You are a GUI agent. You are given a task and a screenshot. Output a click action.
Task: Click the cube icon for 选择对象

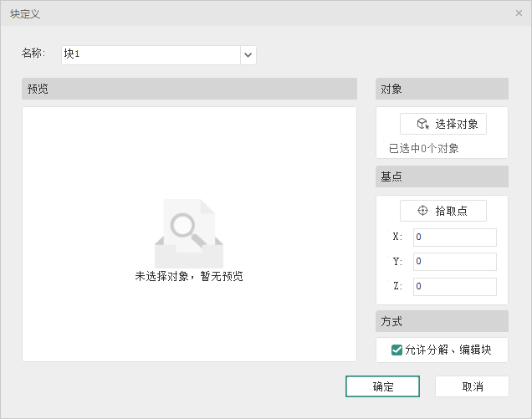tap(422, 124)
